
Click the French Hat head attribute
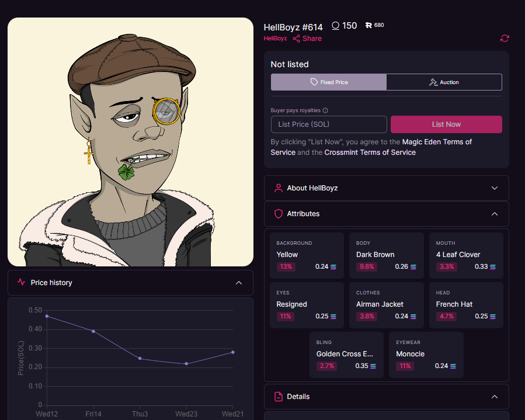pos(454,304)
